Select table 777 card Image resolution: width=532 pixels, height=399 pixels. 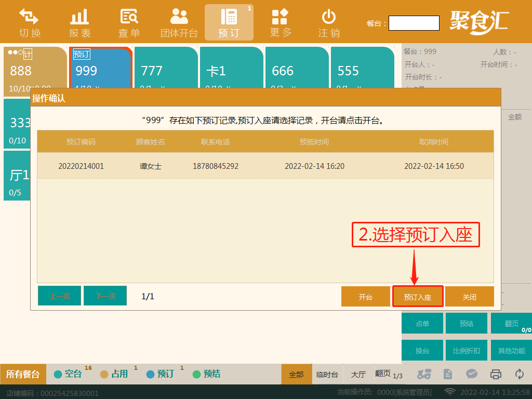click(x=166, y=68)
